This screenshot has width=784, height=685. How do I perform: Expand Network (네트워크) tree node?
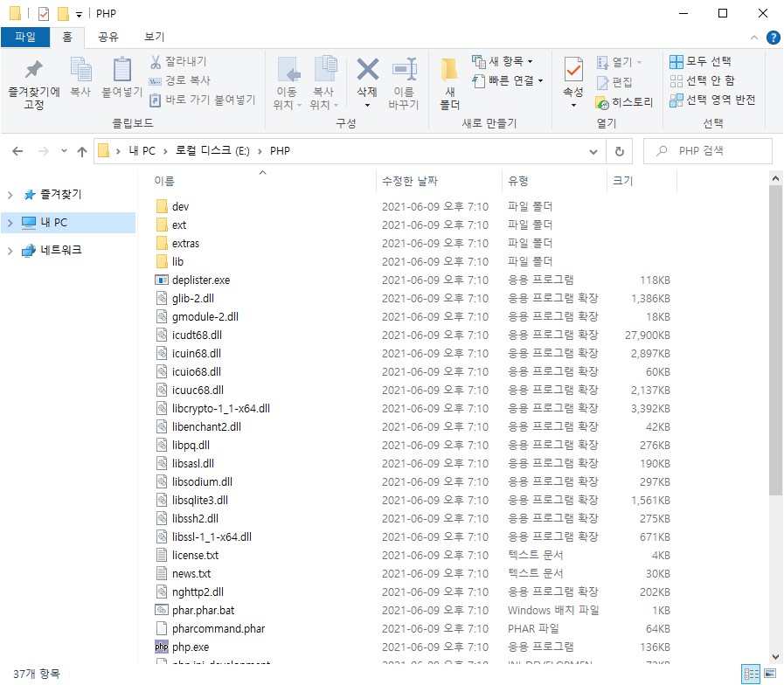(x=10, y=251)
